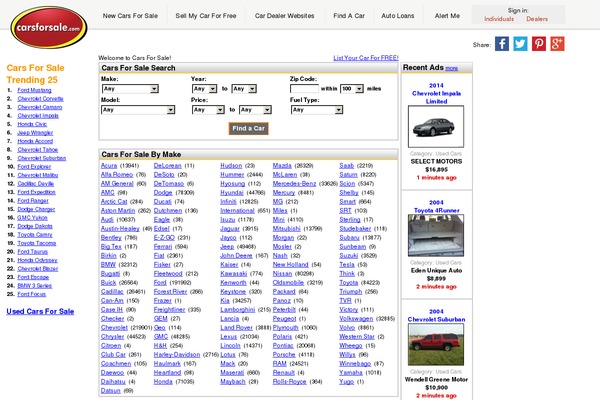Share page on Pinterest icon
This screenshot has width=600, height=400.
pyautogui.click(x=539, y=44)
